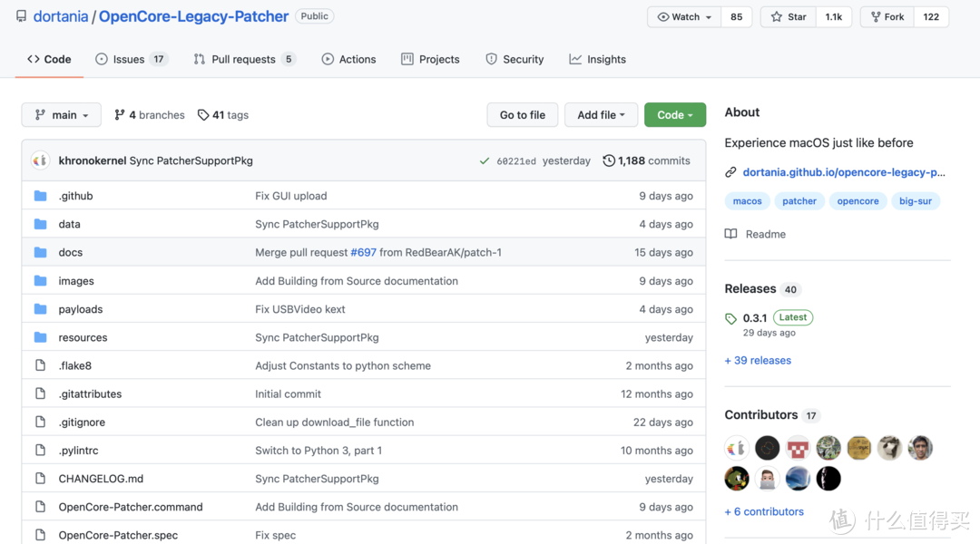Click the CHANGELOG.md file icon

click(x=40, y=479)
